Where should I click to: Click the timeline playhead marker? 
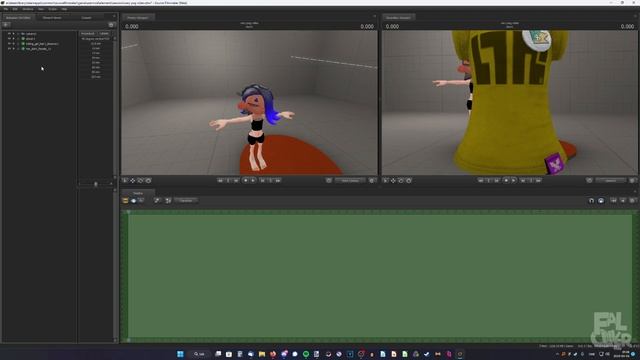(x=129, y=212)
